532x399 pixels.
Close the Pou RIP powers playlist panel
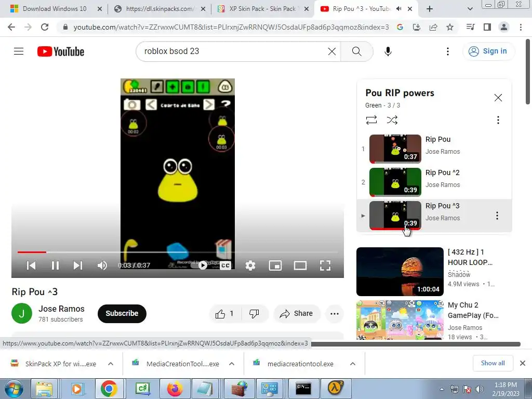coord(498,98)
